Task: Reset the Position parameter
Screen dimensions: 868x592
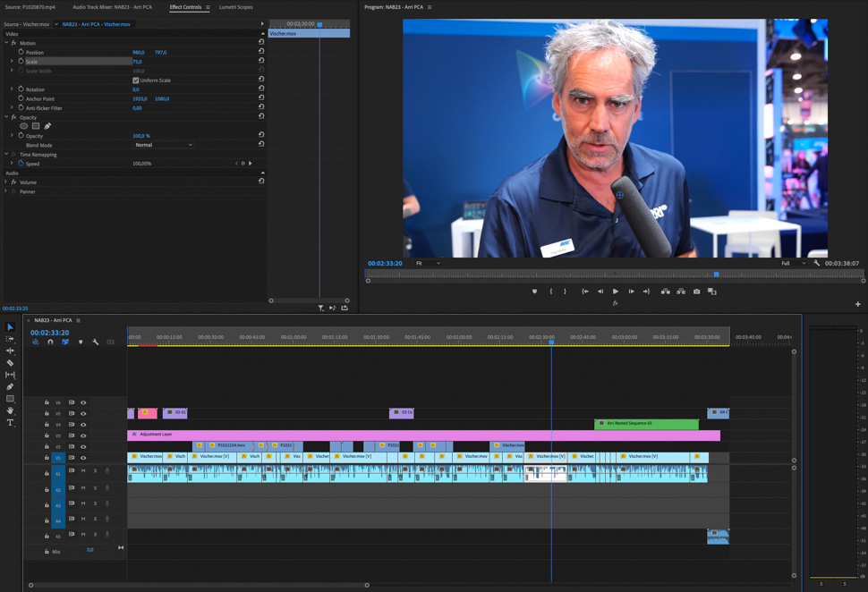Action: [x=261, y=51]
